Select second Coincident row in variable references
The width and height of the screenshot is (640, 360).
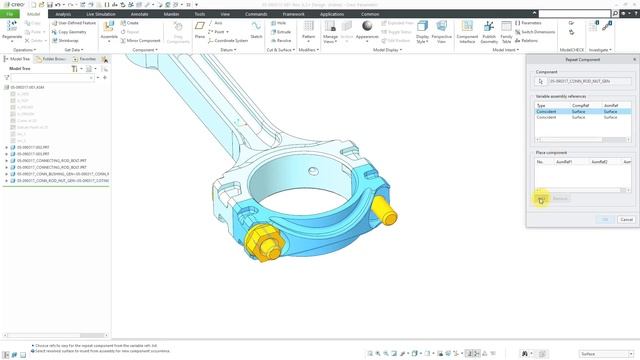582,117
